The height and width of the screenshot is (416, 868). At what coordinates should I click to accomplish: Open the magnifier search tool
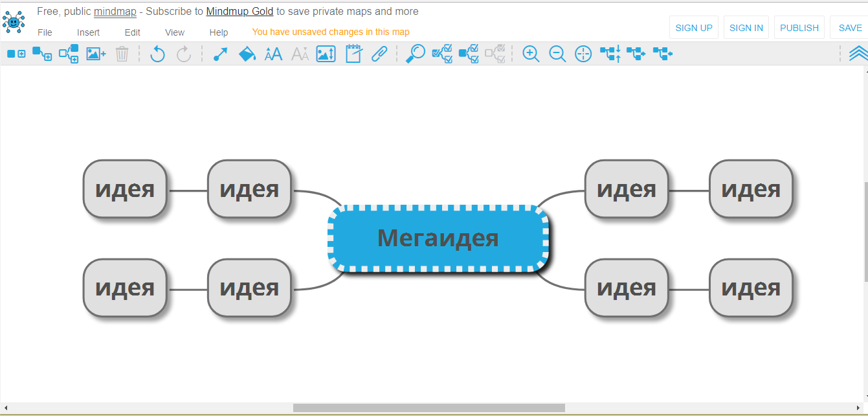[415, 54]
